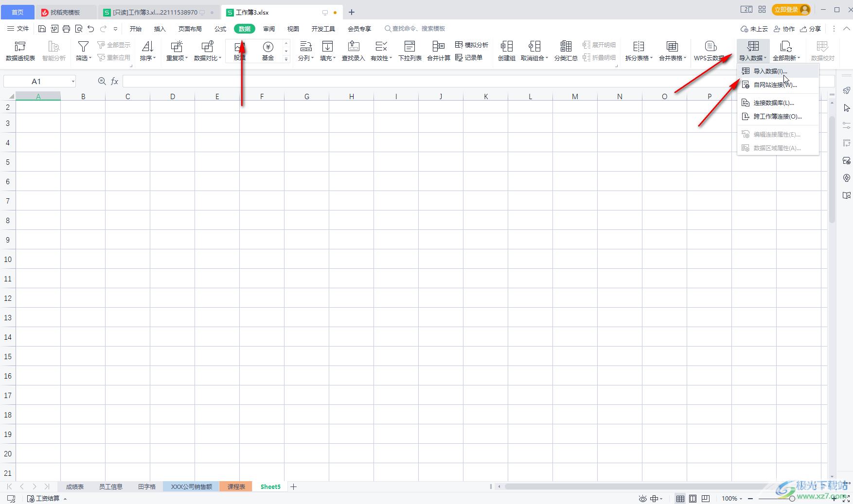
Task: Click the Filter (筛选) funnel icon
Action: pos(83,47)
